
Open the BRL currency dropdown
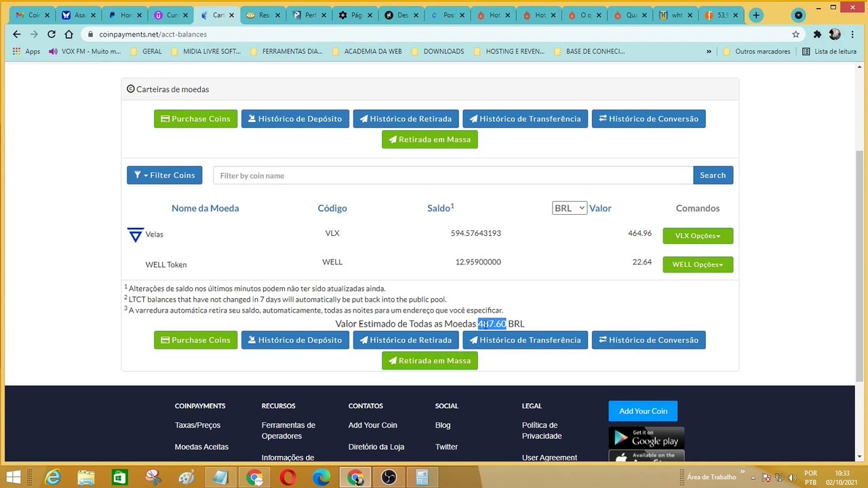pos(570,208)
